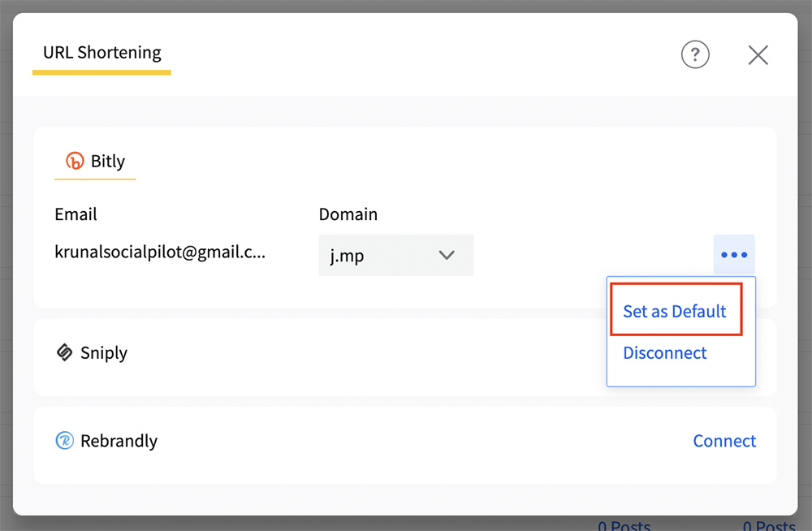
Task: Click the Sniply service name
Action: [104, 353]
